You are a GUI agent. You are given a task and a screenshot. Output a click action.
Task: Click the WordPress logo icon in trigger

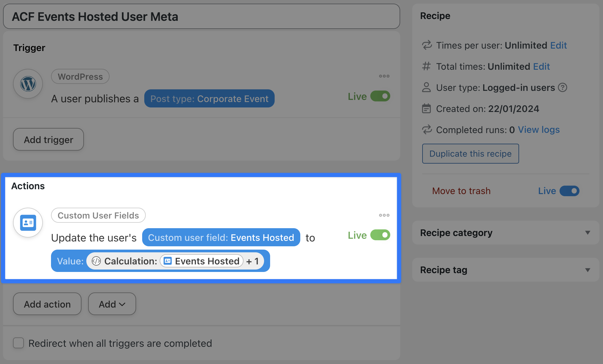click(28, 84)
